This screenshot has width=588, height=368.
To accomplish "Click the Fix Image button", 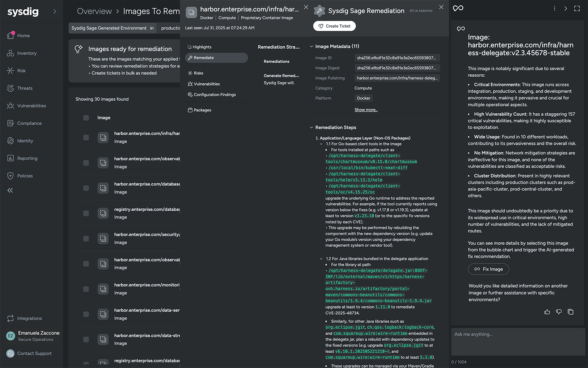I will tap(488, 269).
